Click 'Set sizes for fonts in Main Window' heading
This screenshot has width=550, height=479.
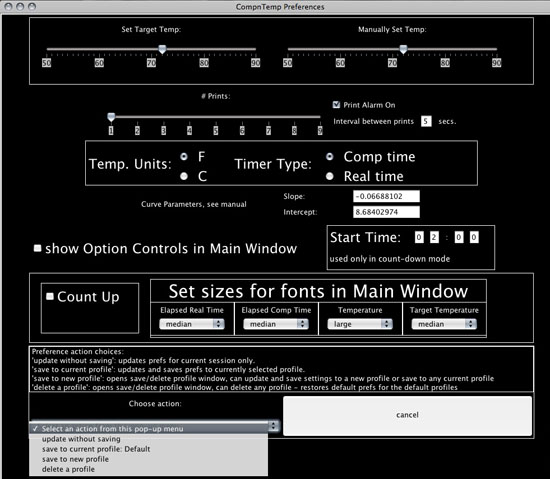318,291
